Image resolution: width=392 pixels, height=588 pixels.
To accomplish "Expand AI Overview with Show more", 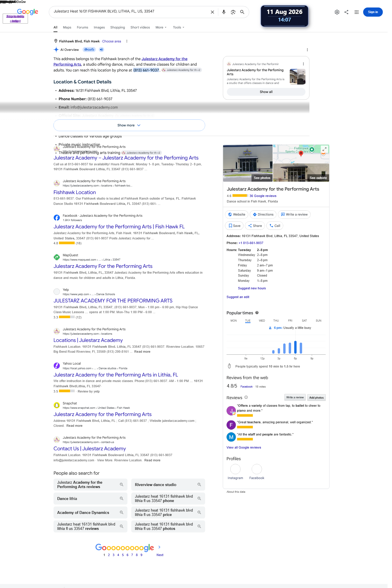I will click(129, 125).
